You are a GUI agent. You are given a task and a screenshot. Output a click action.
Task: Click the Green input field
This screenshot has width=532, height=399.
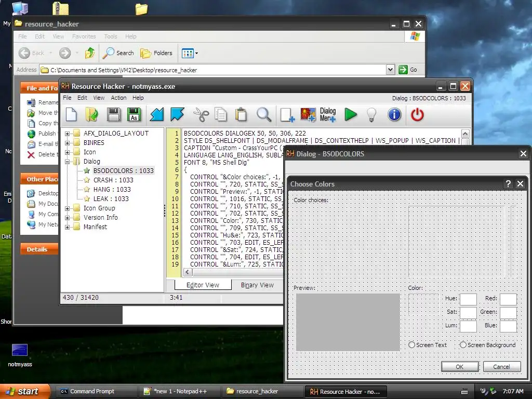pyautogui.click(x=508, y=312)
